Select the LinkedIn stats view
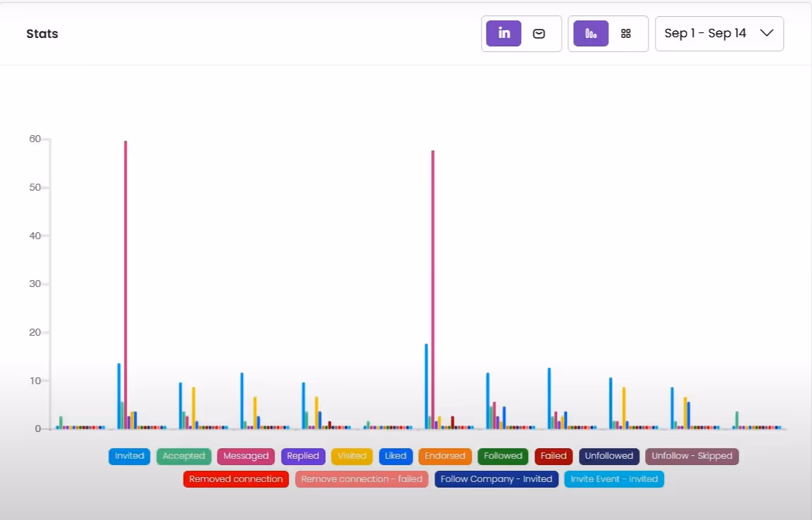The height and width of the screenshot is (520, 812). (503, 33)
